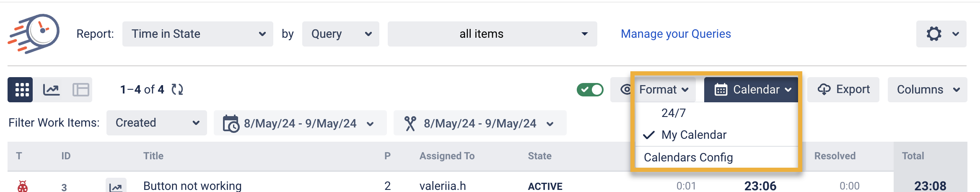Open the Columns dropdown

coord(927,90)
